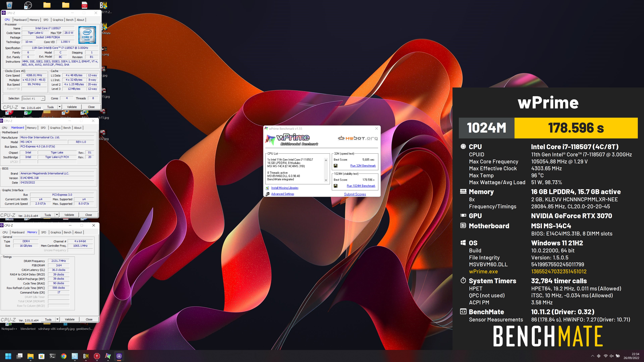The height and width of the screenshot is (362, 644).
Task: Click save icon in 1024M stability test box
Action: pos(335,186)
